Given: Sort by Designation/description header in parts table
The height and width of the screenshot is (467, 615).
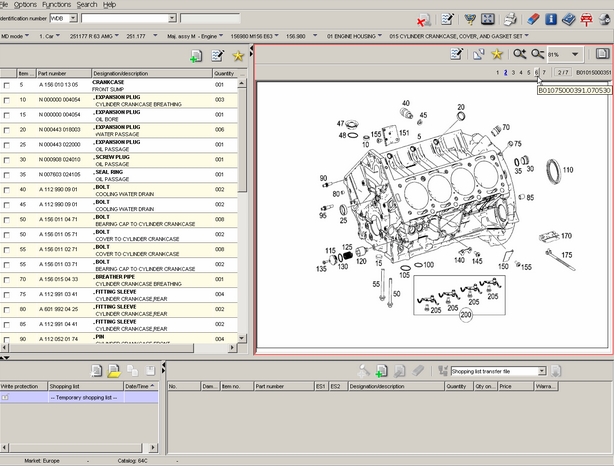Looking at the screenshot, I should pyautogui.click(x=152, y=73).
